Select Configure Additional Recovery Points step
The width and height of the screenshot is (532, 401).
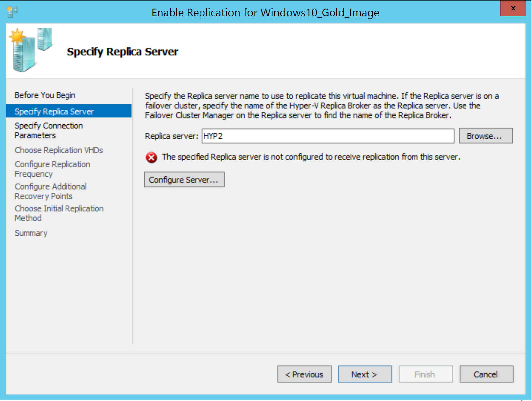coord(51,191)
